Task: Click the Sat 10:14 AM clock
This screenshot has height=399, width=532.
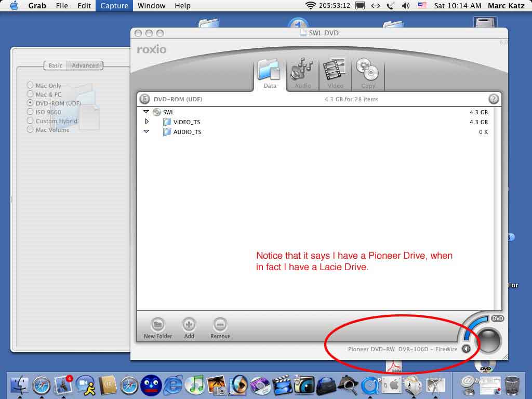Action: pyautogui.click(x=457, y=5)
